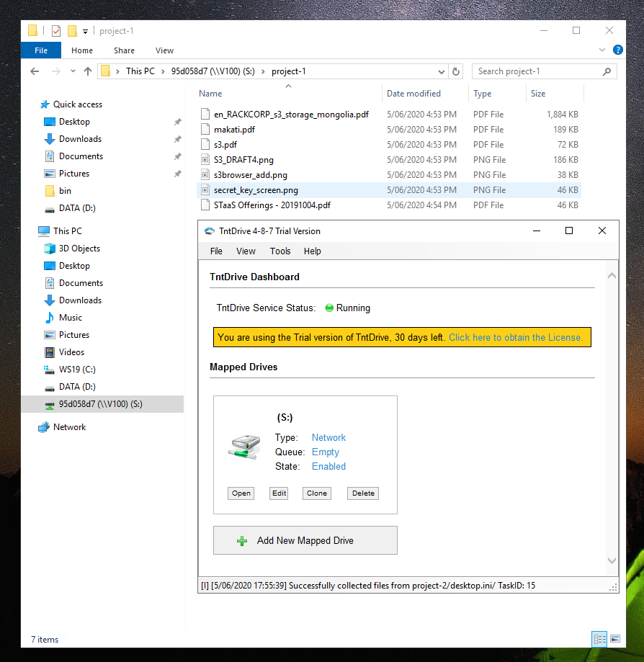Click the Network type link

(x=328, y=437)
